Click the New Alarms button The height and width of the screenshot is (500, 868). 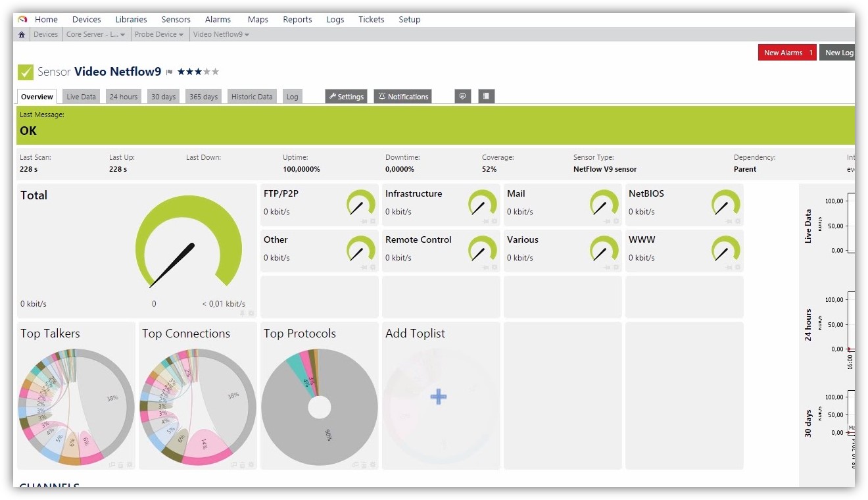(786, 53)
